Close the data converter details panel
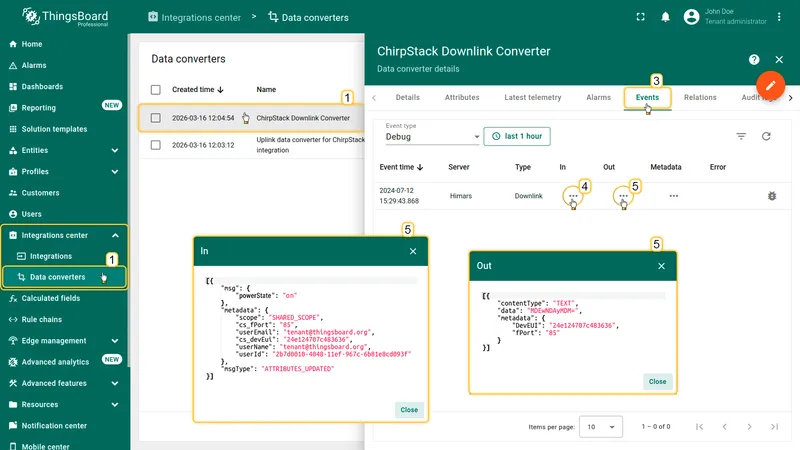800x450 pixels. click(x=779, y=60)
